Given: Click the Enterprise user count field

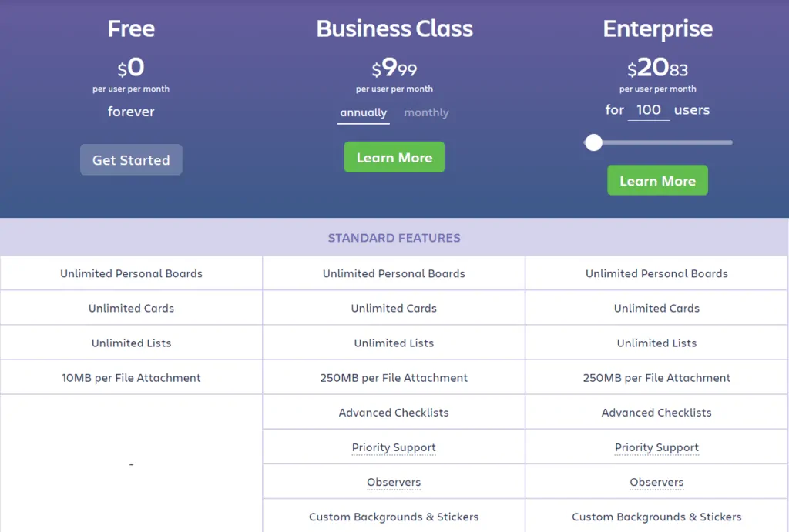Looking at the screenshot, I should point(648,110).
